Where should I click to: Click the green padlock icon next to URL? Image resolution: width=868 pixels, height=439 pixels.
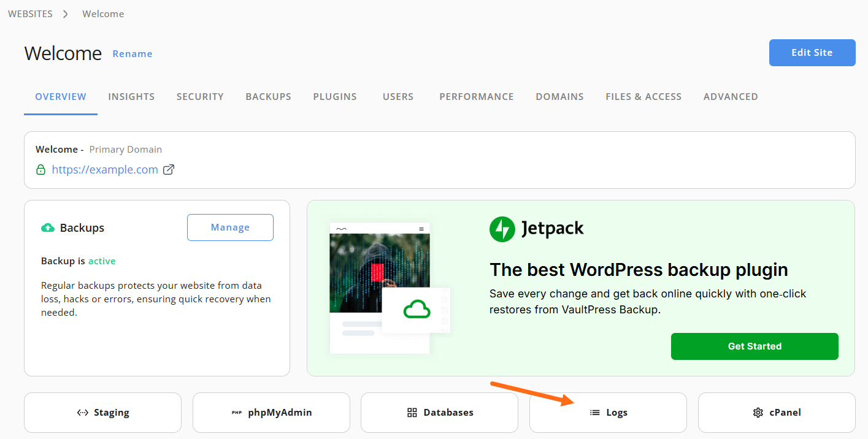coord(41,170)
